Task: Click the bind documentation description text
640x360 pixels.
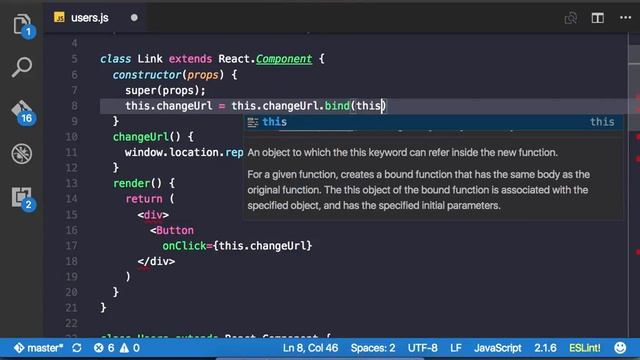Action: 418,190
